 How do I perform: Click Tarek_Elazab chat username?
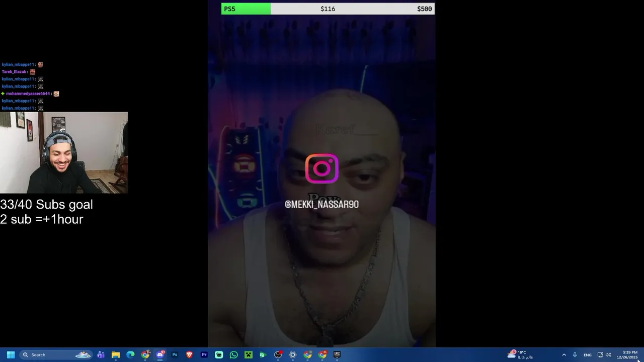(x=14, y=72)
